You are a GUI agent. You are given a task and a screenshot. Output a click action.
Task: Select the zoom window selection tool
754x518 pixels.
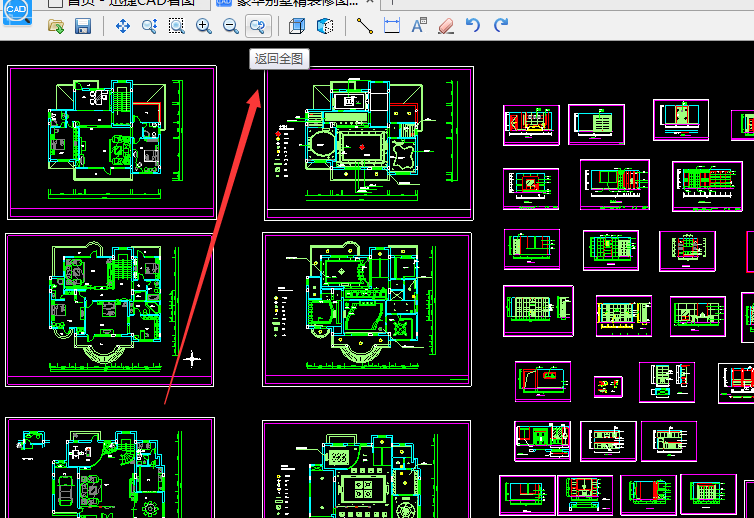[176, 26]
